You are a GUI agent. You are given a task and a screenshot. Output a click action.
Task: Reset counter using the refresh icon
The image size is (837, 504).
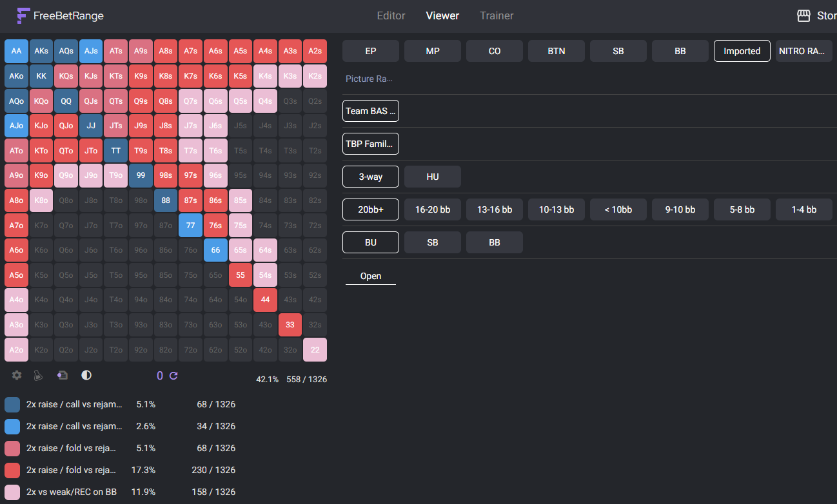click(x=173, y=375)
